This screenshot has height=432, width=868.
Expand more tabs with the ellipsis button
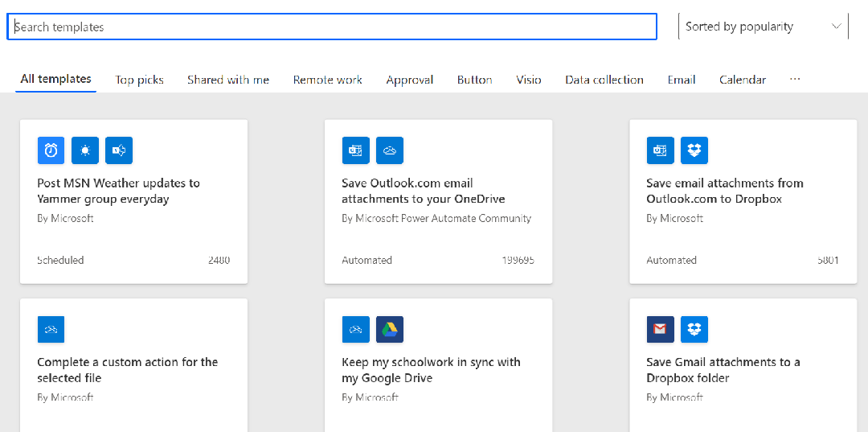pyautogui.click(x=795, y=79)
